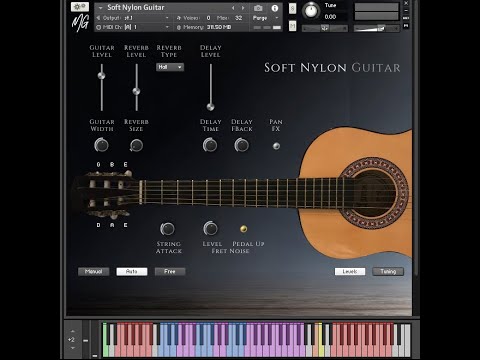Click the Delay Time knob

[210, 145]
